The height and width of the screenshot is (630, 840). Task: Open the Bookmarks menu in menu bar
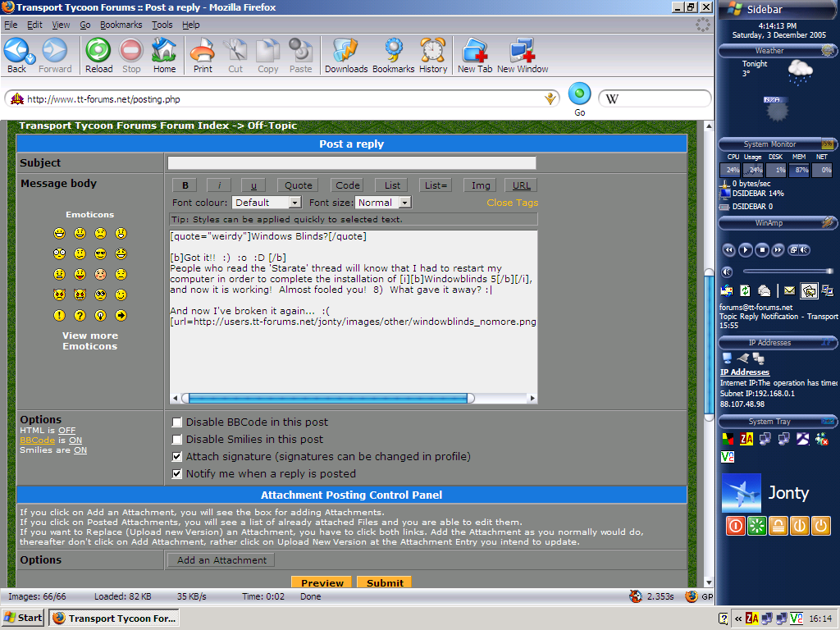[x=121, y=25]
